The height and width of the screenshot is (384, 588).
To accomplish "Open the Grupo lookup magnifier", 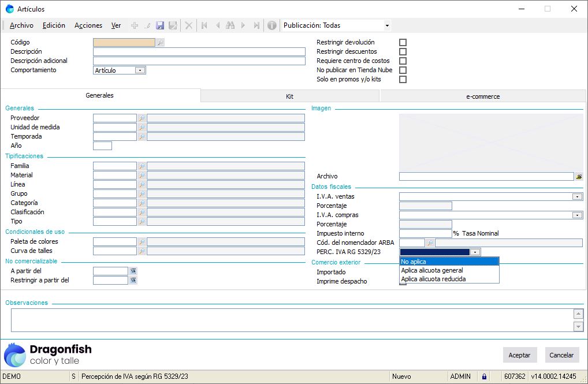I will click(142, 193).
